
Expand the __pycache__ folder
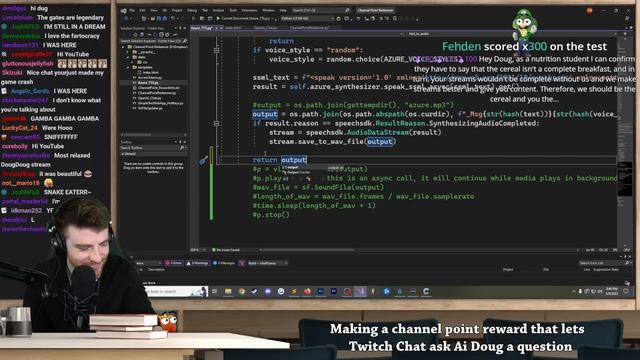coord(128,52)
